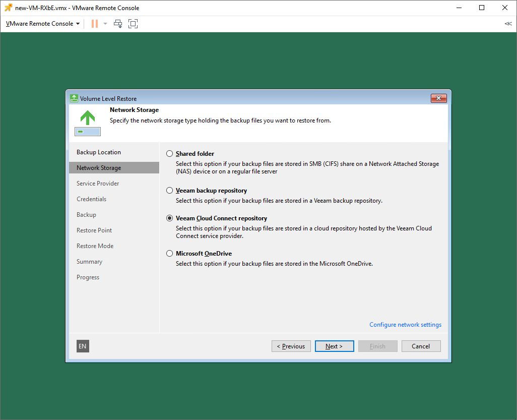Click the Veeam backup repository description text

279,201
